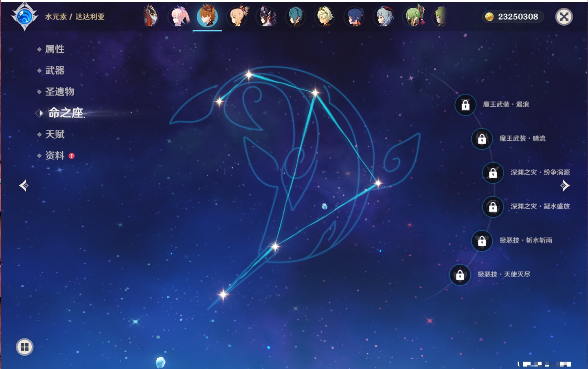588x369 pixels.
Task: Select the blonde ponytail character avatar
Action: pyautogui.click(x=237, y=17)
